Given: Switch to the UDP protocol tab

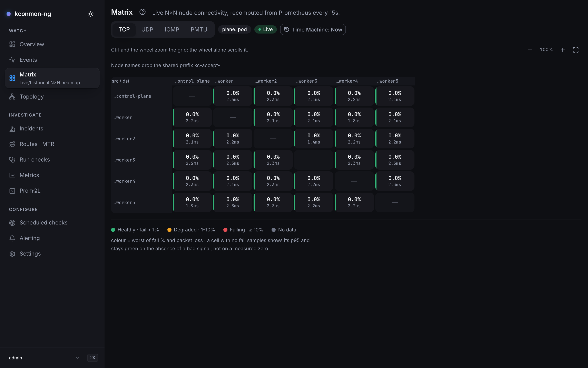Looking at the screenshot, I should point(147,29).
